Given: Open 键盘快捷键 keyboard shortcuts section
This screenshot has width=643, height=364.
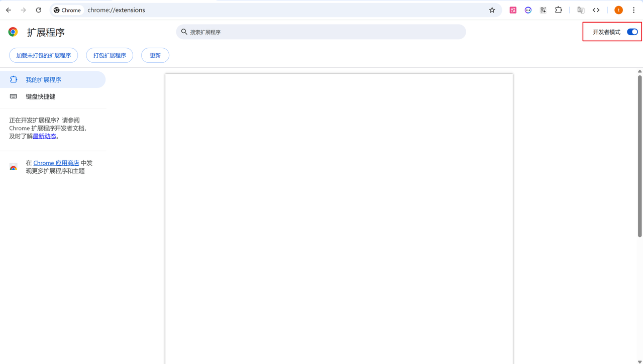Looking at the screenshot, I should (x=41, y=96).
